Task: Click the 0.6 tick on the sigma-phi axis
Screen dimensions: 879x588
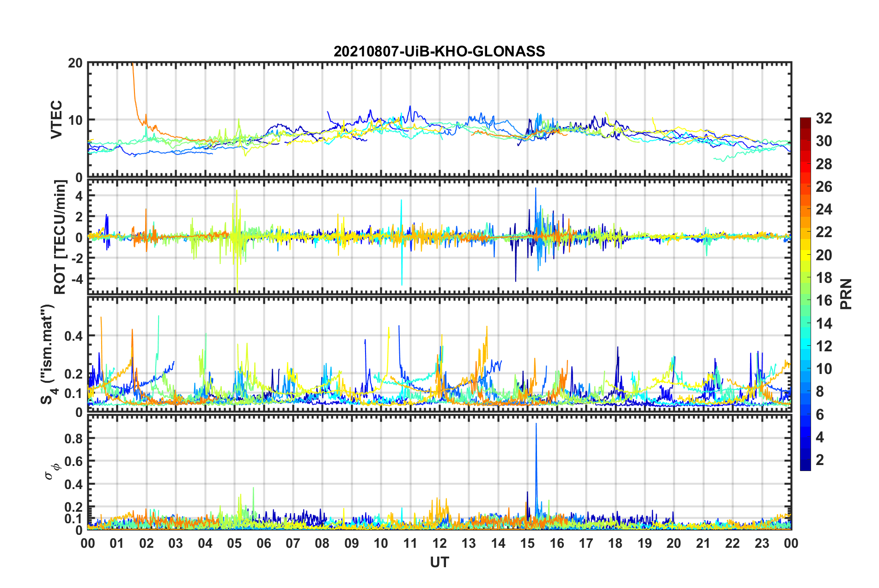Action: click(74, 461)
